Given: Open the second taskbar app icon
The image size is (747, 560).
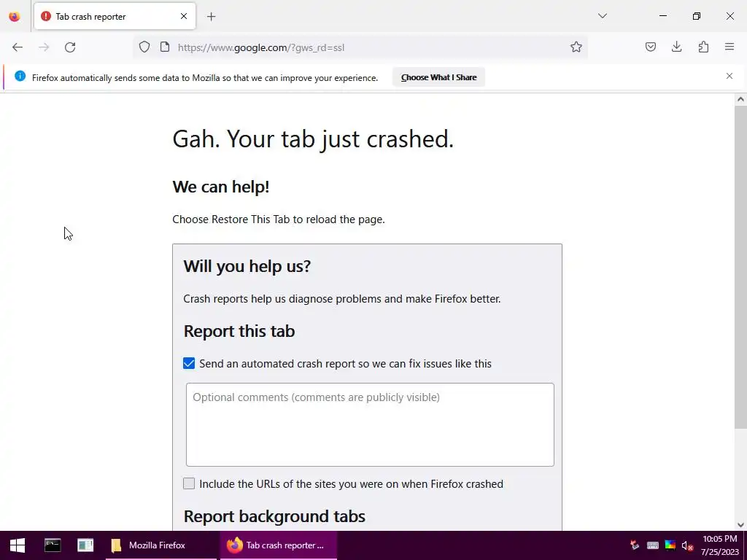Looking at the screenshot, I should [85, 545].
